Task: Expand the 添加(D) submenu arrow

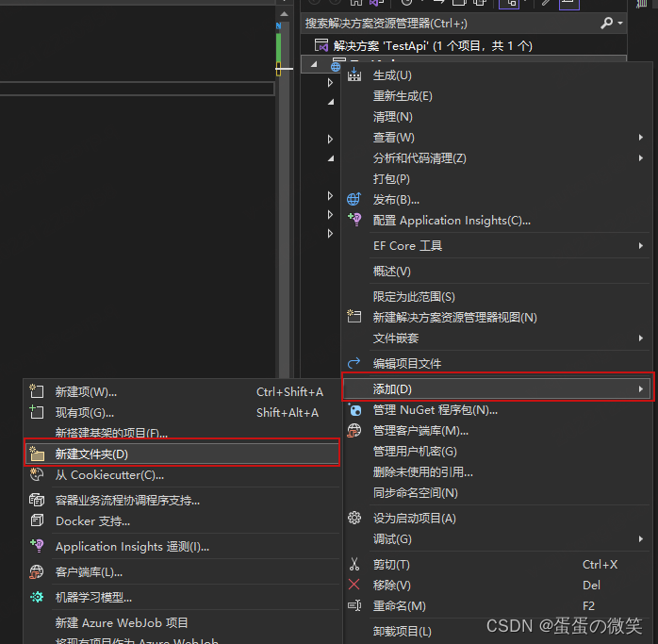Action: (640, 389)
